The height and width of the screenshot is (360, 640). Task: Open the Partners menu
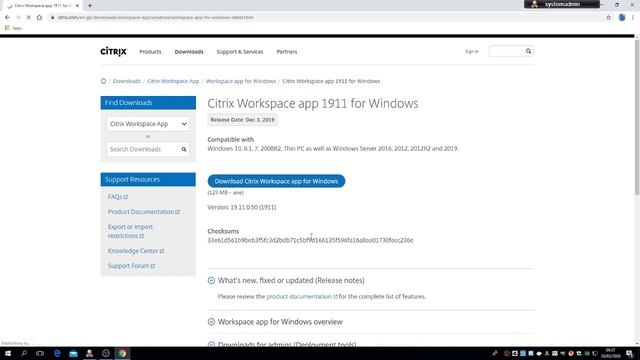click(x=287, y=52)
